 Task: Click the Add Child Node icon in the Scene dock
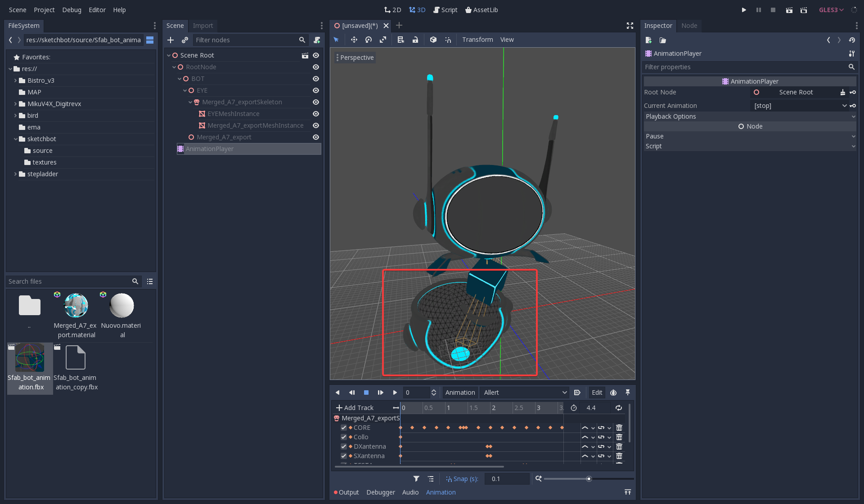point(171,40)
